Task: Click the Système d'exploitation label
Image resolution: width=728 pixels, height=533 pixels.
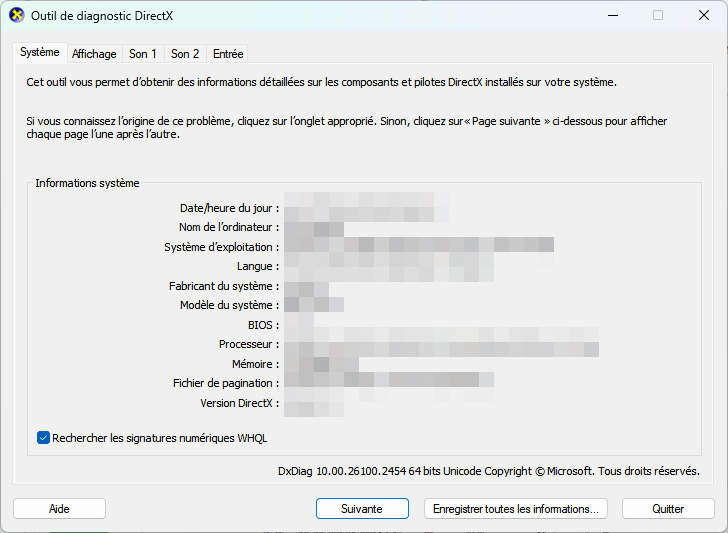Action: click(x=221, y=247)
